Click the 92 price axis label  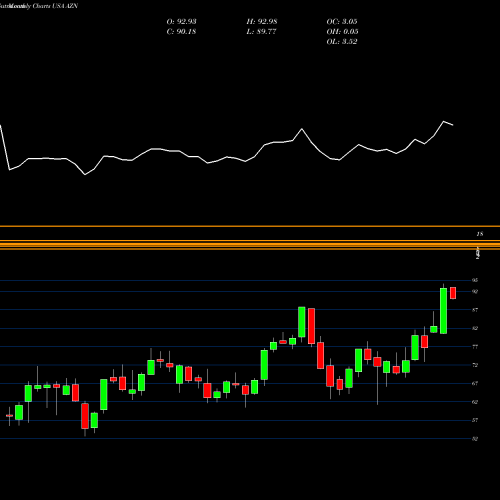[x=475, y=292]
